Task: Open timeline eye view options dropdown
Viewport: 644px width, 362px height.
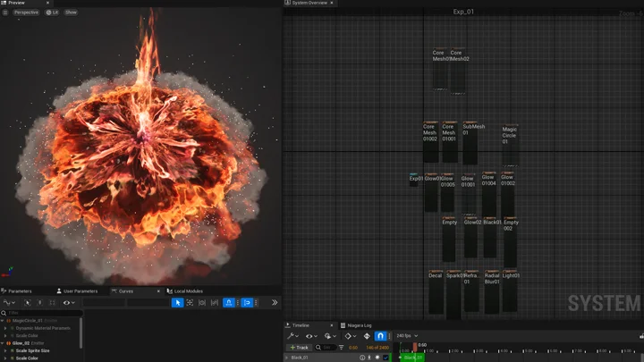Action: coord(311,336)
